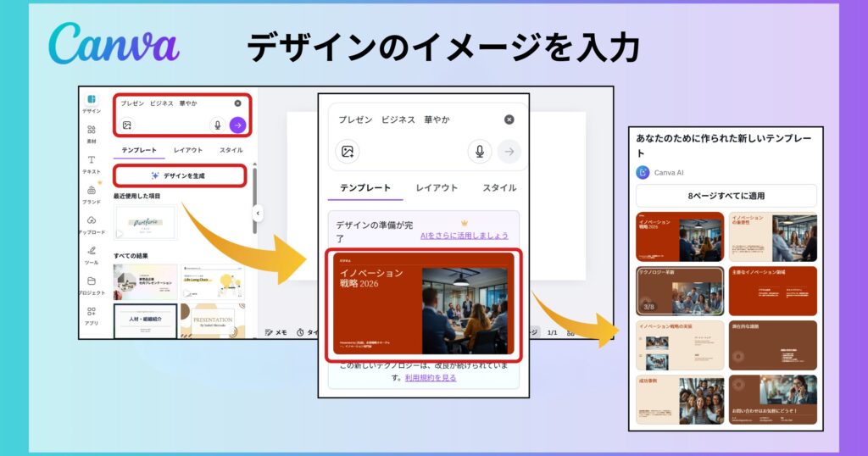The image size is (868, 456).
Task: Click the template panel's vertical scrollbar
Action: pyautogui.click(x=253, y=188)
